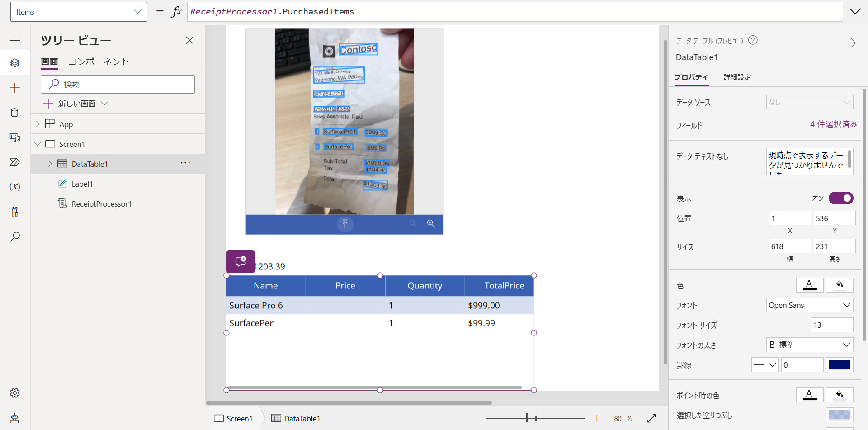Toggle the visibility switch off
868x430 pixels.
pyautogui.click(x=841, y=198)
